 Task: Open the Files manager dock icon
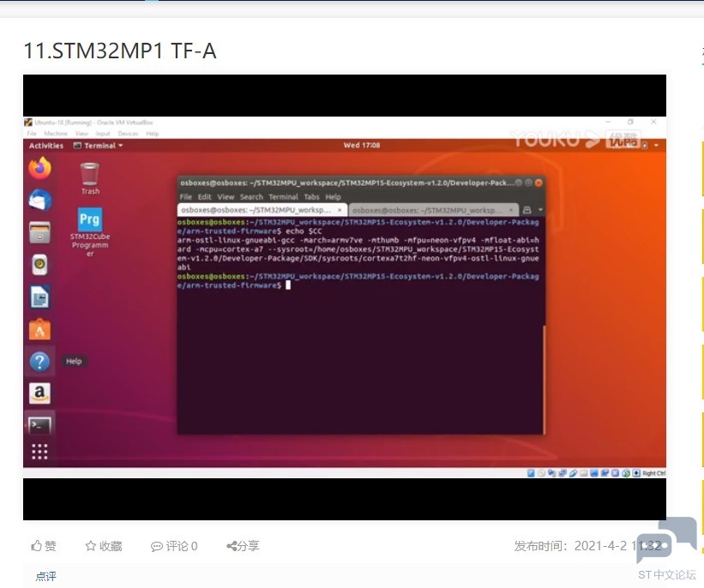[40, 232]
